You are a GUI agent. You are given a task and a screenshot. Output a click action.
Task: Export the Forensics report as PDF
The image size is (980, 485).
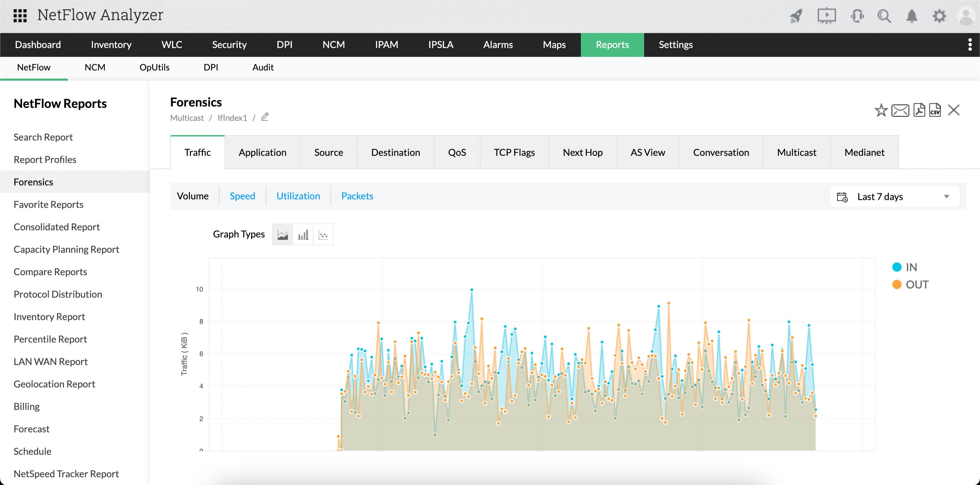(x=919, y=110)
